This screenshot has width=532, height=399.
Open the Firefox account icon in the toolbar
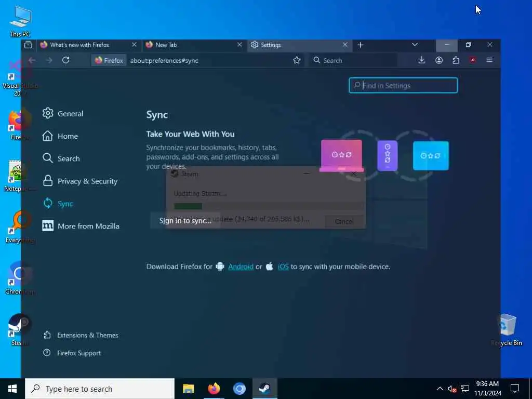pos(439,60)
